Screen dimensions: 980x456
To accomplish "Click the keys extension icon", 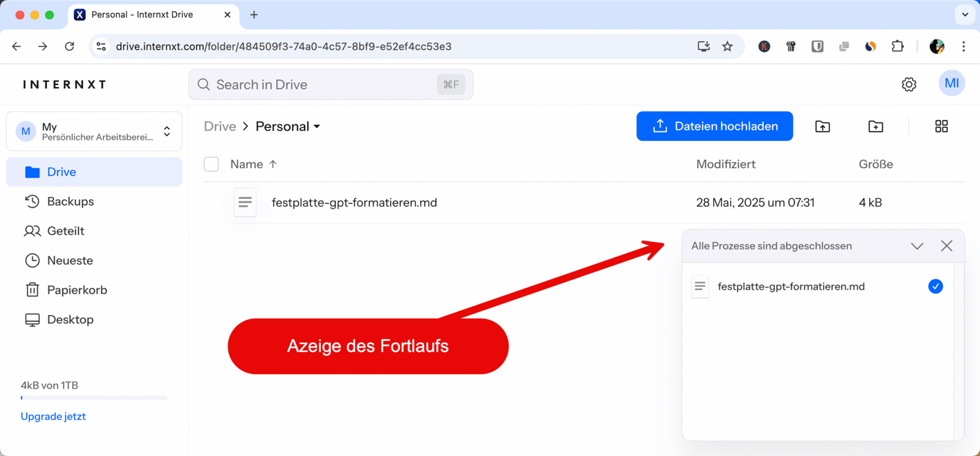I will coord(791,47).
